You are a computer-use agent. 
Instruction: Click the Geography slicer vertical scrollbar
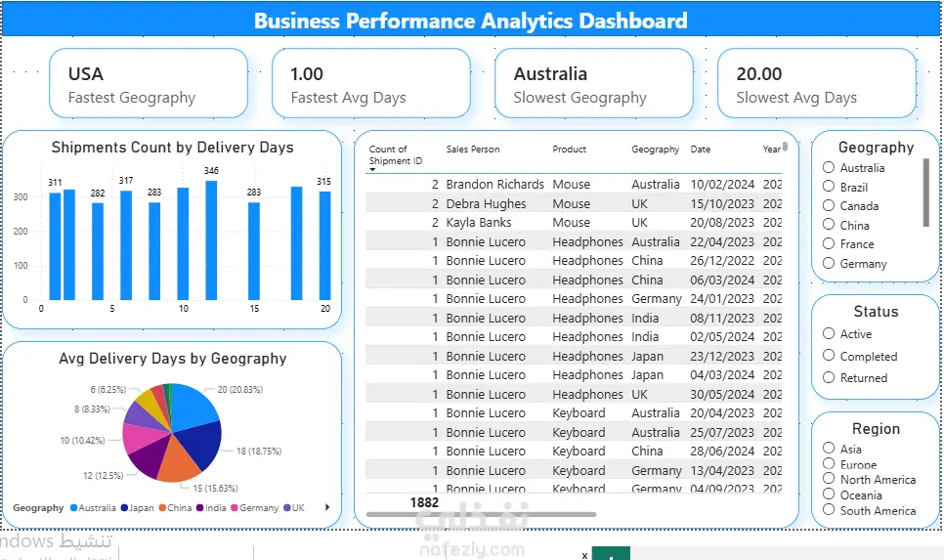pyautogui.click(x=926, y=193)
